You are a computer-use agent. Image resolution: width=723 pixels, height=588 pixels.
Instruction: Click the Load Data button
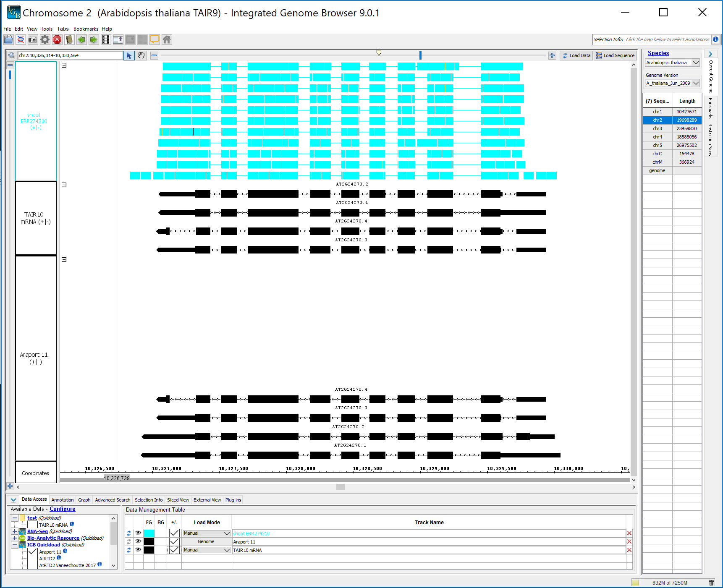(576, 55)
